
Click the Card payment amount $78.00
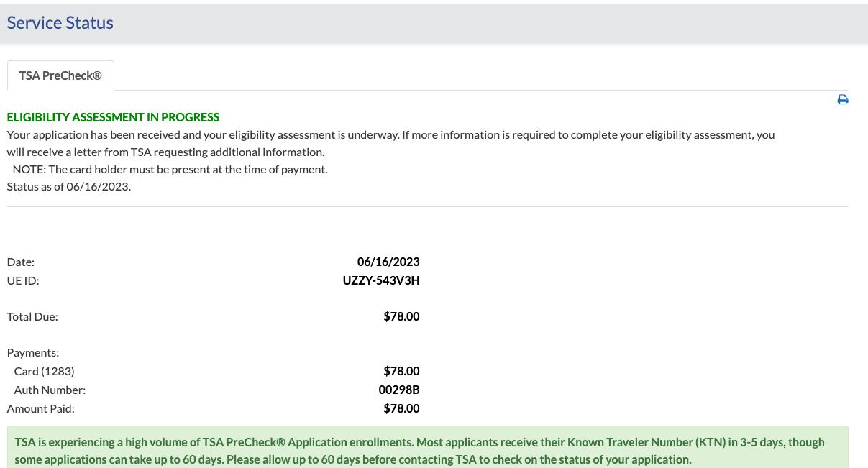pyautogui.click(x=402, y=372)
